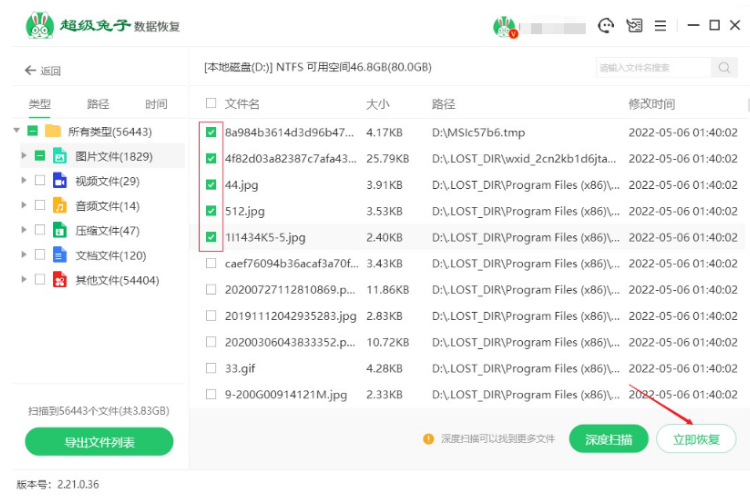
Task: Expand the 其他文件 tree node
Action: coord(25,280)
